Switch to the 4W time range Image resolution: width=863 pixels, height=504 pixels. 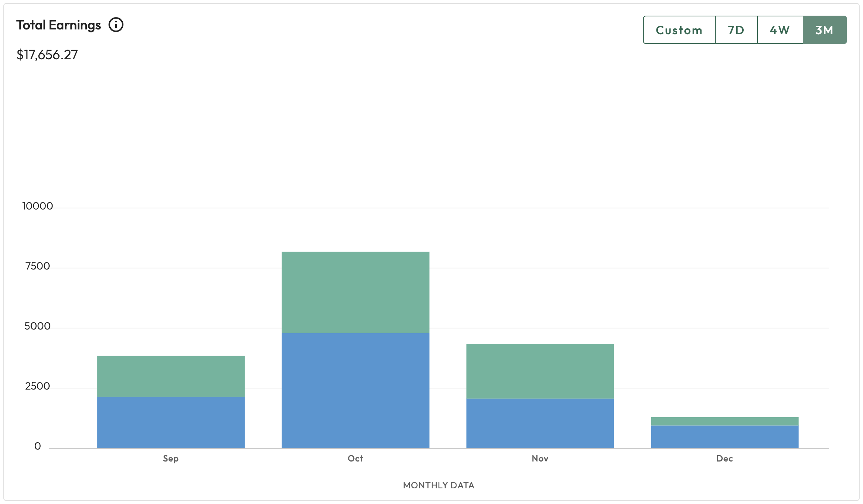point(780,30)
